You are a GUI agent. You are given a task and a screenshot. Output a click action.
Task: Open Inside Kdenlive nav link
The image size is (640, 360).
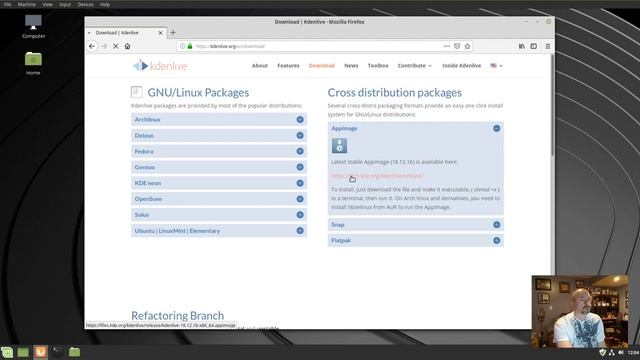click(x=462, y=66)
